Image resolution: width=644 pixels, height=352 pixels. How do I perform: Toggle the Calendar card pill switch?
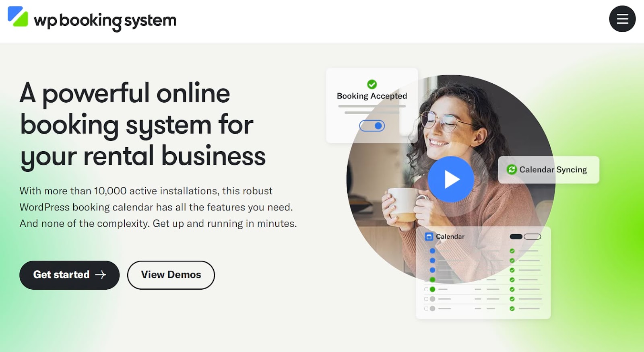[525, 237]
